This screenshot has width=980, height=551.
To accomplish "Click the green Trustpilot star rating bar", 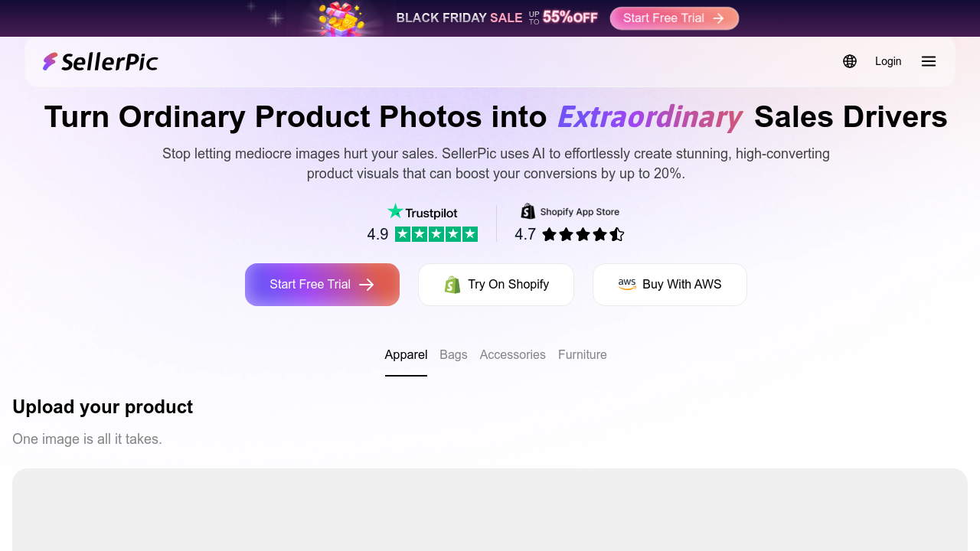I will point(436,233).
